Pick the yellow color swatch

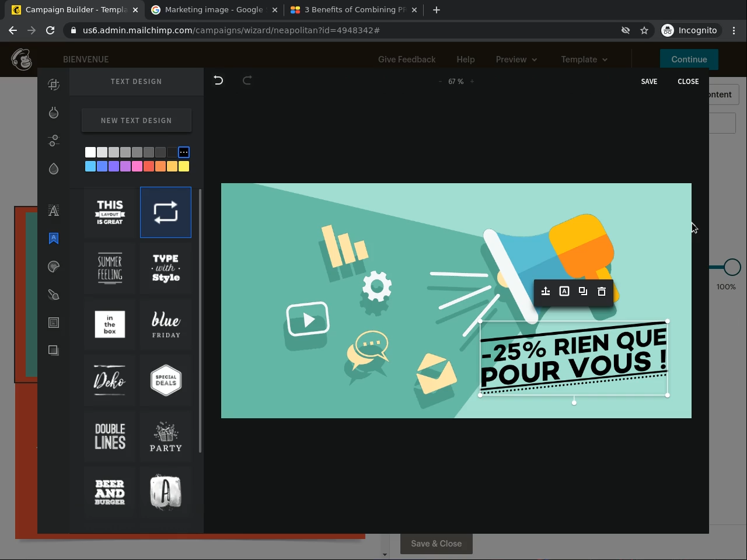pyautogui.click(x=184, y=166)
